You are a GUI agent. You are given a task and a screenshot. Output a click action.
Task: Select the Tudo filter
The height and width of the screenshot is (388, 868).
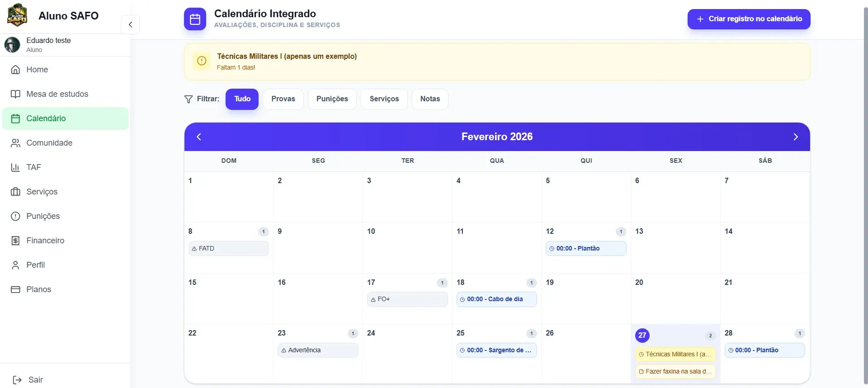242,99
